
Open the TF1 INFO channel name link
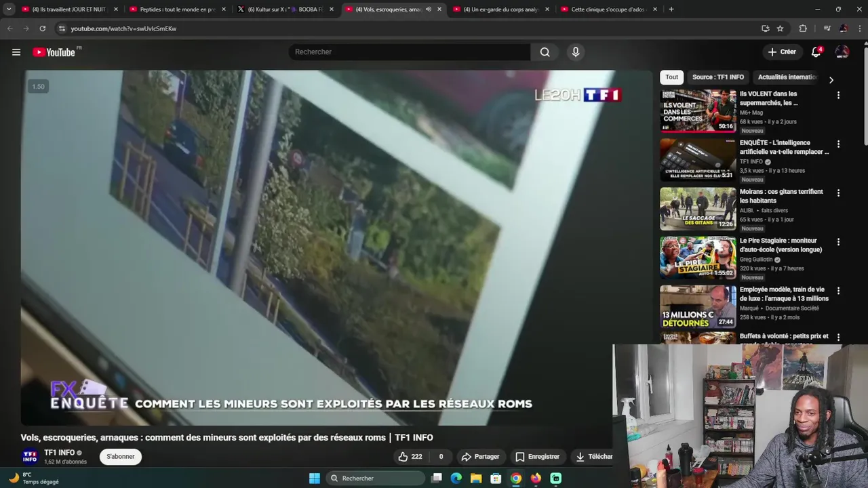coord(60,453)
